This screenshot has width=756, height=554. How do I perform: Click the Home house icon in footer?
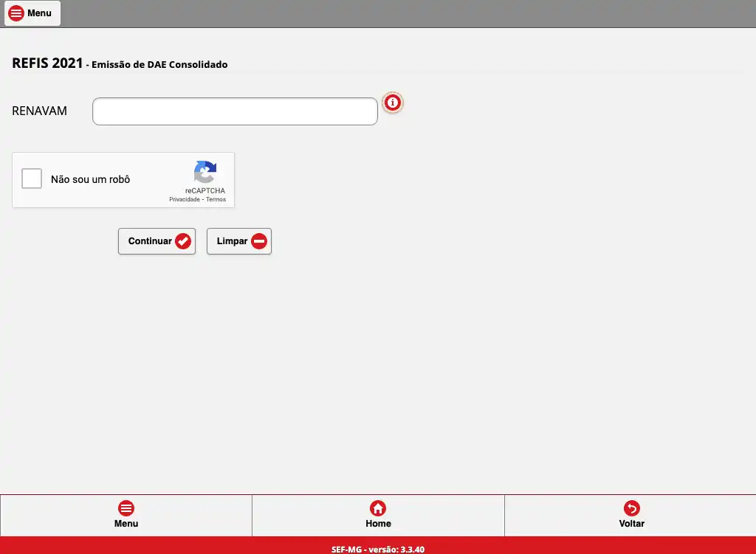378,508
